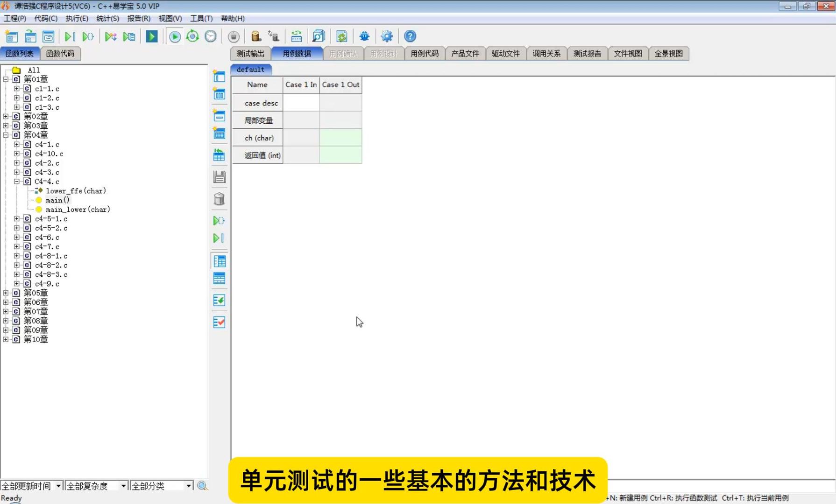The height and width of the screenshot is (504, 836).
Task: Click the green run-with-bar toolbar icon
Action: [x=70, y=36]
